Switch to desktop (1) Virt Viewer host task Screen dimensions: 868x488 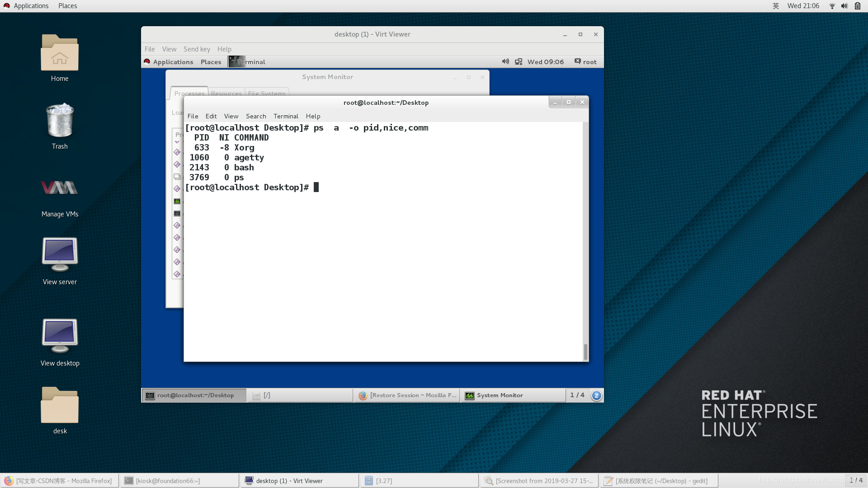(299, 481)
